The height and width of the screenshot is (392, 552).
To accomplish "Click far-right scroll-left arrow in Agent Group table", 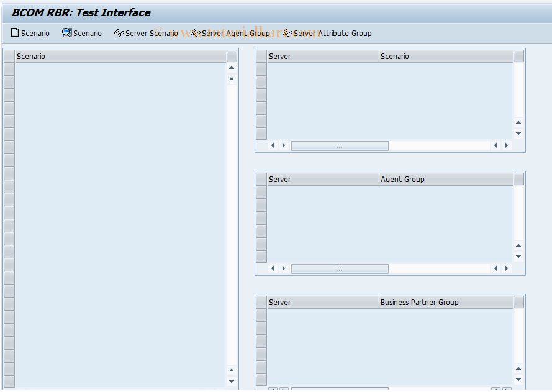I will (x=495, y=268).
